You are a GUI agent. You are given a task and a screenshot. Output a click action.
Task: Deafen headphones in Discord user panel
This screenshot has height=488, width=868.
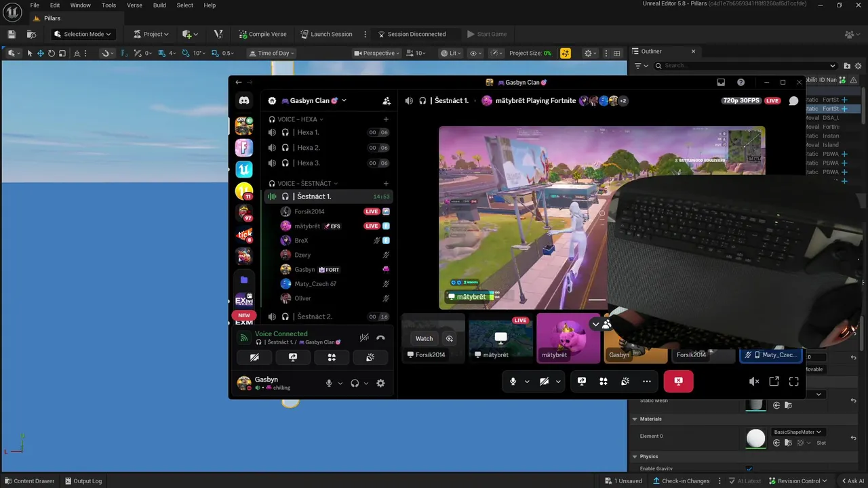[x=355, y=383]
